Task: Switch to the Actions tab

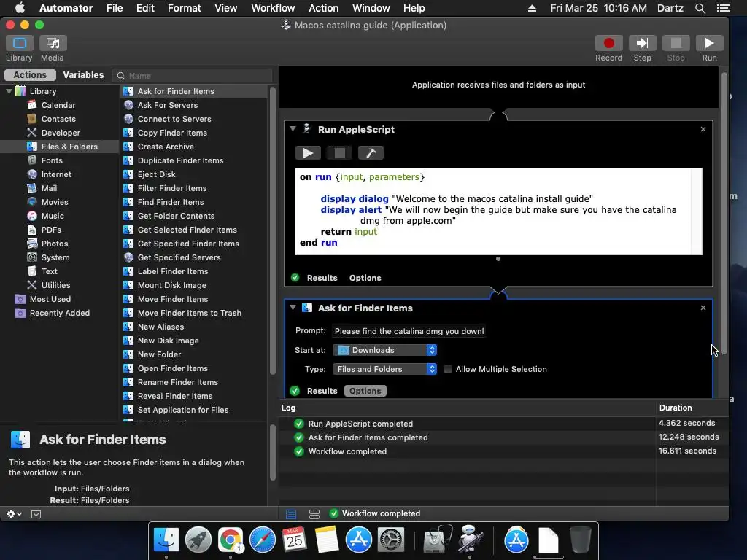Action: tap(30, 75)
